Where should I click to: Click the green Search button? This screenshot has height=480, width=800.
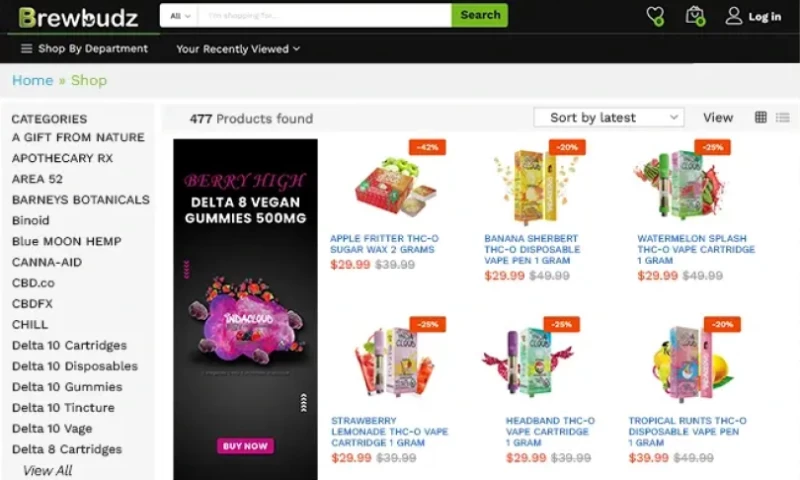[x=480, y=15]
